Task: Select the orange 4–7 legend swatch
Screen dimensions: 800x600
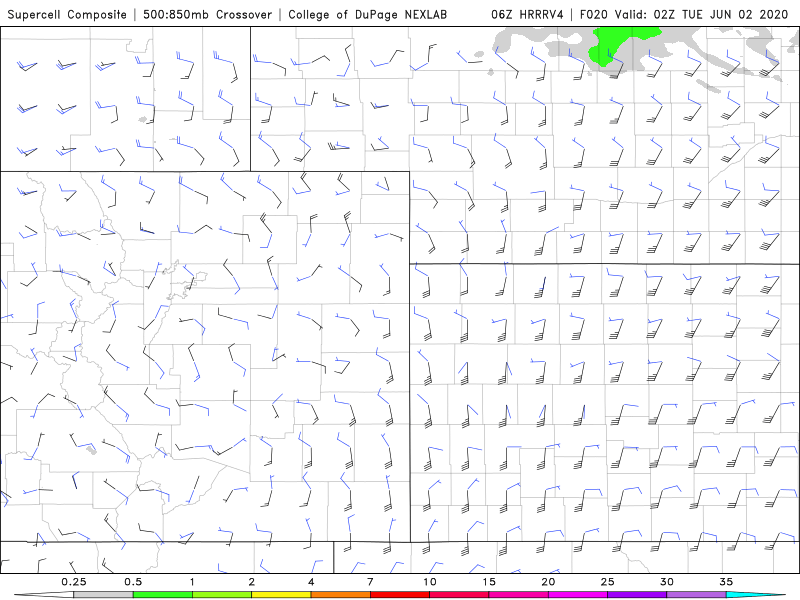Action: point(340,595)
